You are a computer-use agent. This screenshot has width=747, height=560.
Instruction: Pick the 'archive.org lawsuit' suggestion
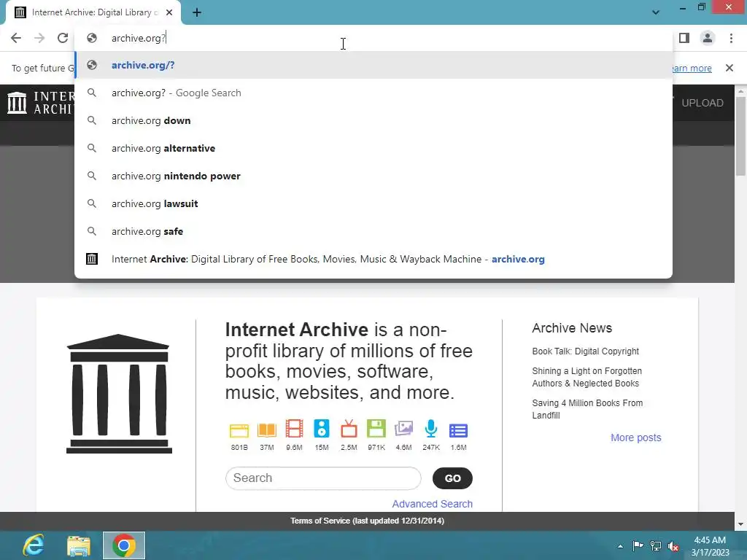(373, 203)
